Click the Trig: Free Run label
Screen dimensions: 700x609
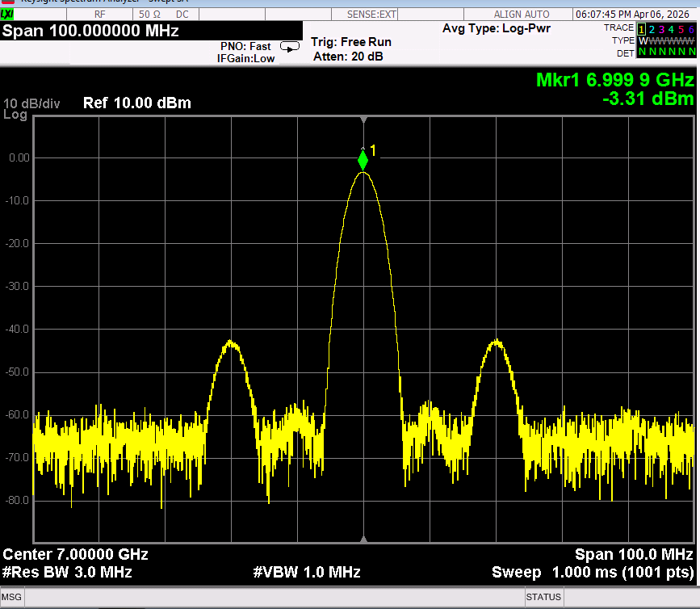[351, 42]
